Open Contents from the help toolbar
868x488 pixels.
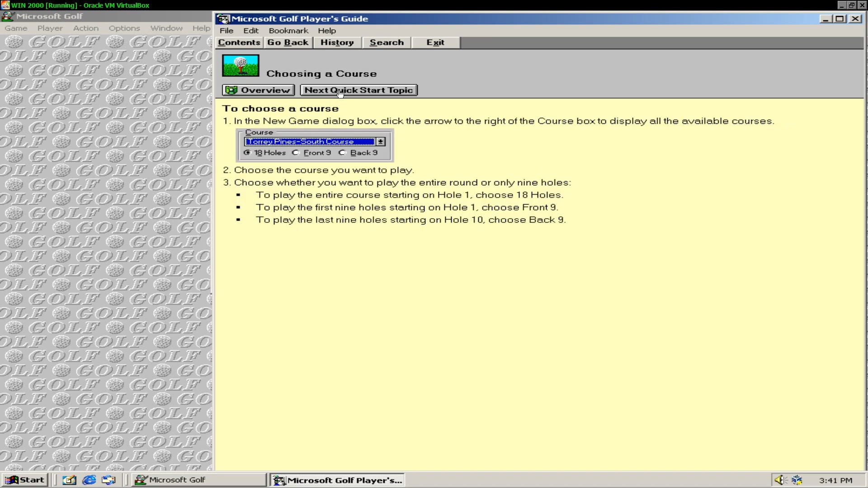[x=239, y=42]
